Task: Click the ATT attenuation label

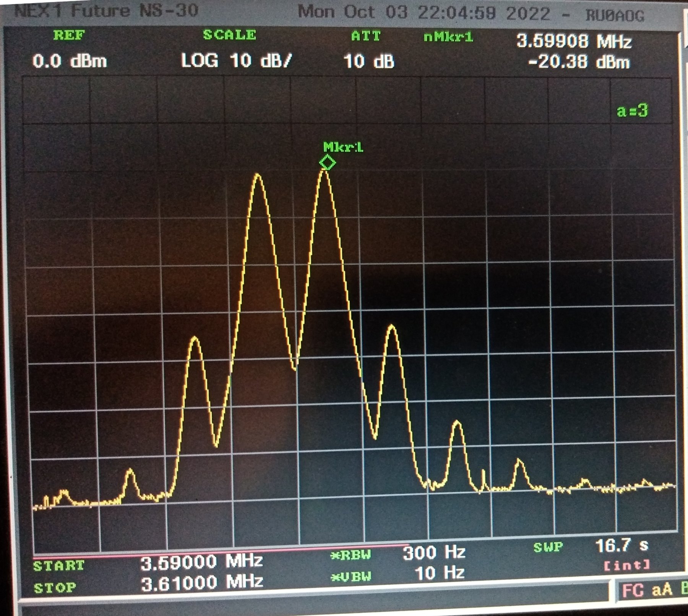Action: click(x=366, y=36)
